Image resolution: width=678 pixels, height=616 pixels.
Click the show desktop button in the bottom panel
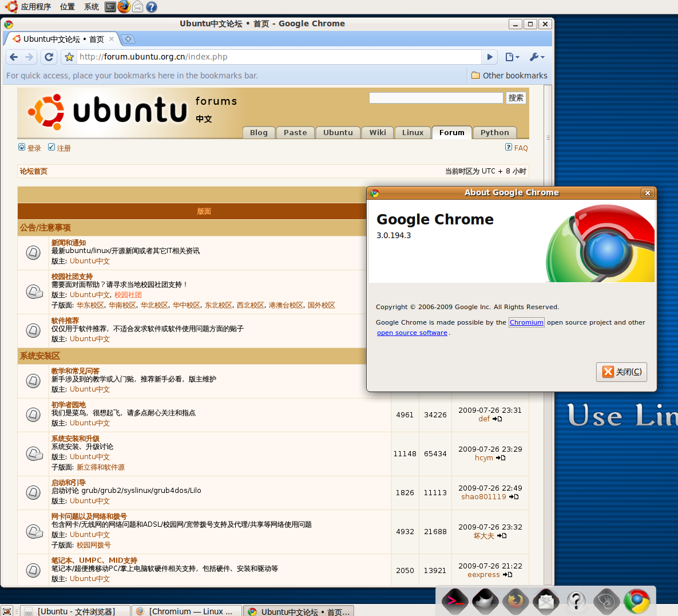(7, 611)
